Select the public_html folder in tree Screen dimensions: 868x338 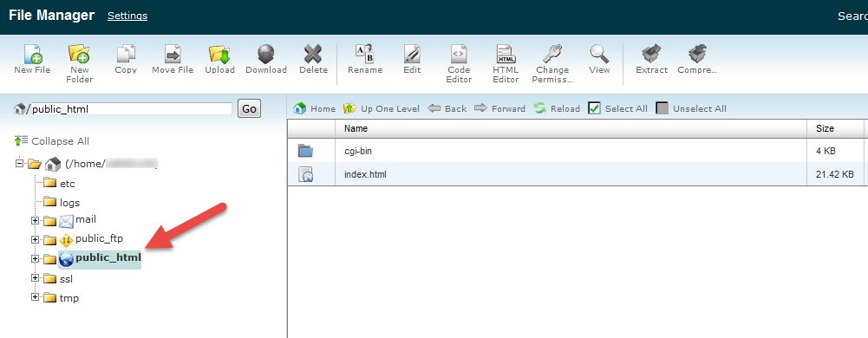108,257
